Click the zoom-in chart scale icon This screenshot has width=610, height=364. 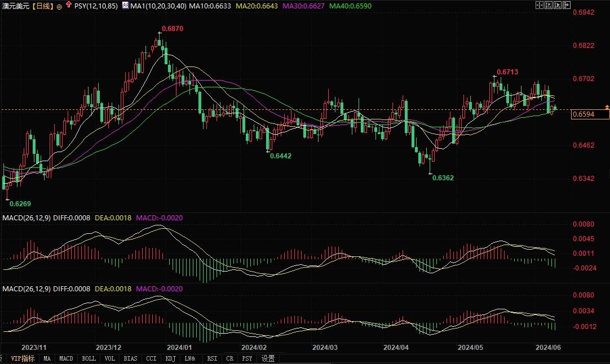[547, 5]
